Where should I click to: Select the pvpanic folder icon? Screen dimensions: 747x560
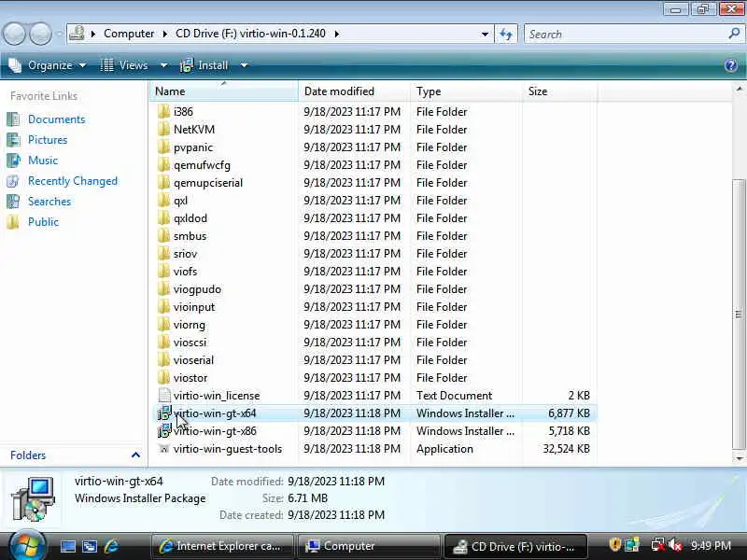[164, 147]
